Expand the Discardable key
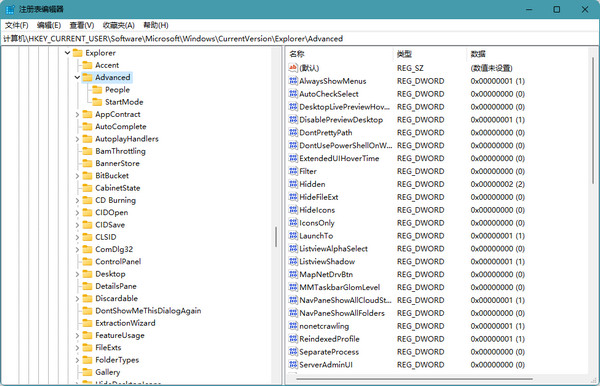 point(77,298)
